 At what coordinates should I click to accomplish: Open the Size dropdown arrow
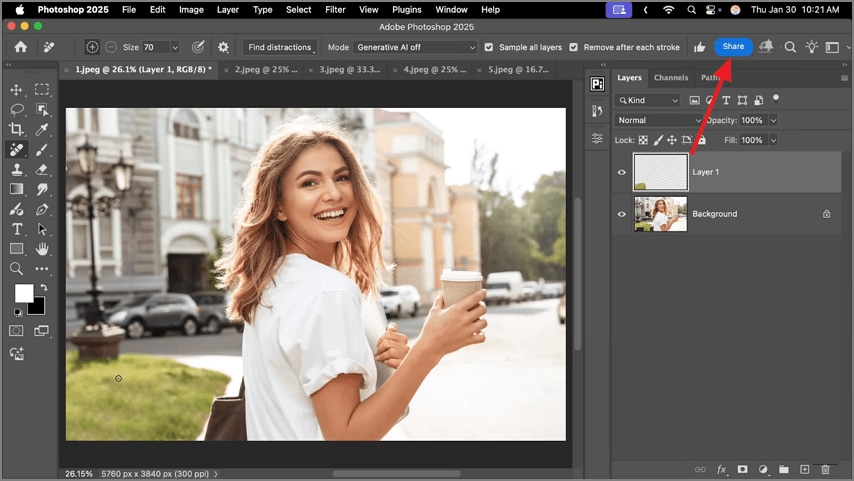(x=175, y=47)
